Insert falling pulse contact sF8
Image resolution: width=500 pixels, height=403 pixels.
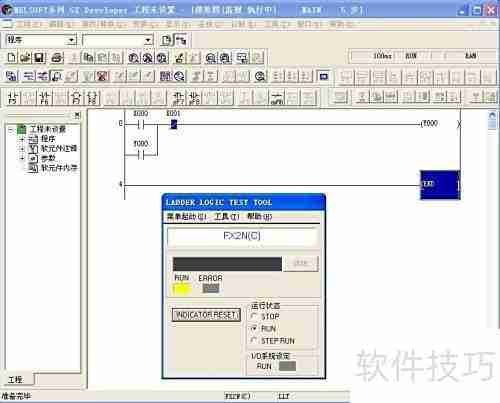point(194,98)
